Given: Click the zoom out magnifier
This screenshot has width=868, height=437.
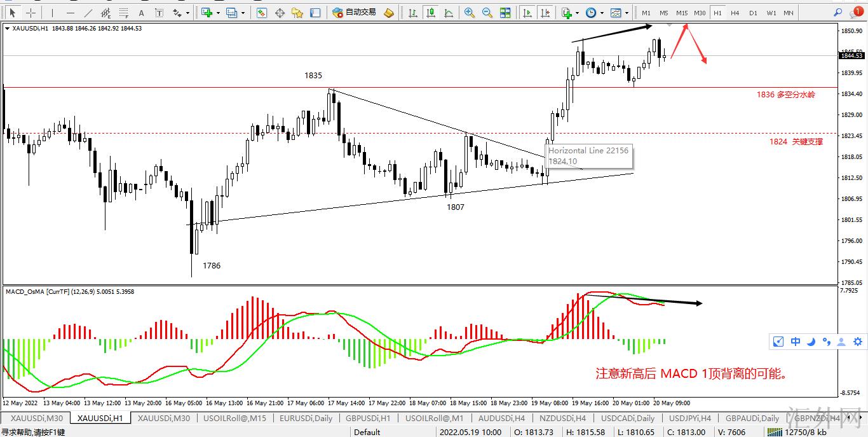Looking at the screenshot, I should coord(487,13).
